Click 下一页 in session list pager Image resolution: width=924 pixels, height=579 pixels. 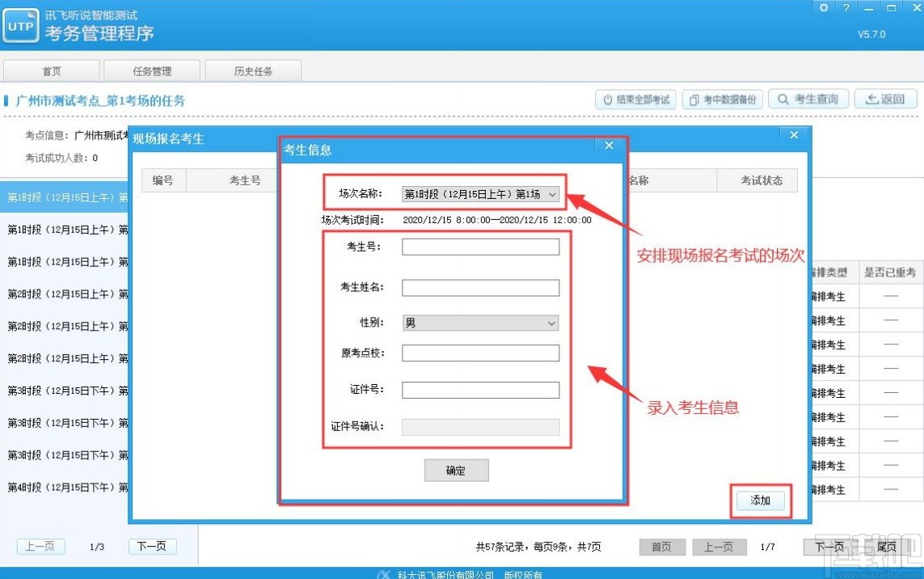tap(152, 547)
